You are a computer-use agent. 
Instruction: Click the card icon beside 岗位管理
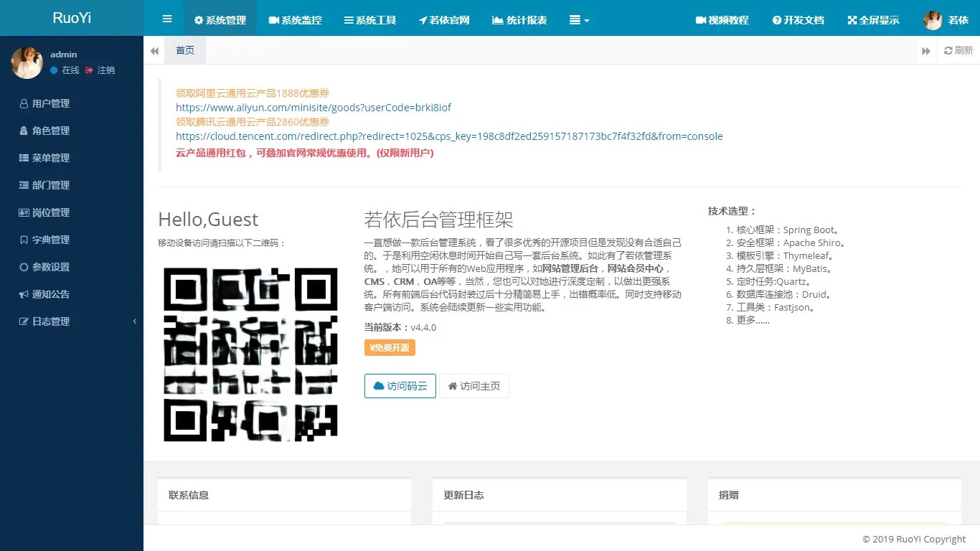click(x=24, y=212)
